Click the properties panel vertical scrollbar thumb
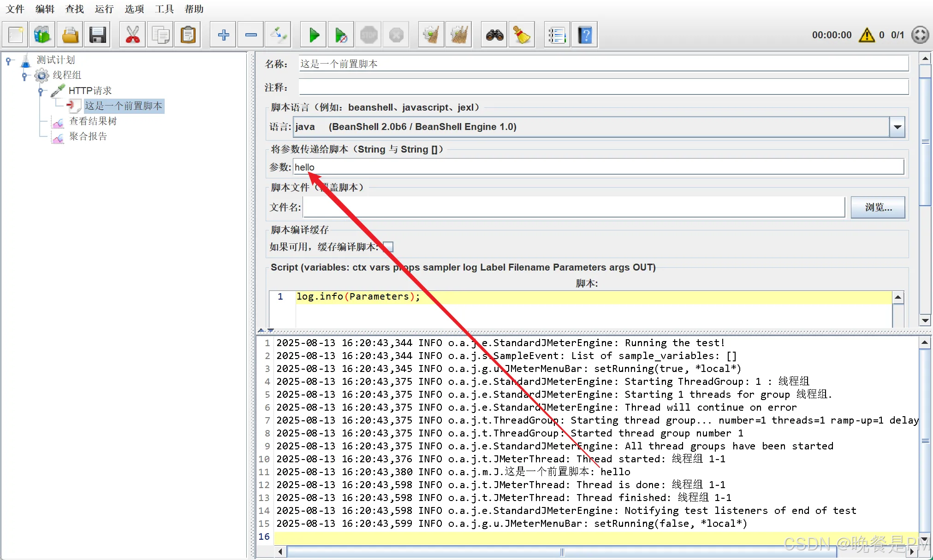This screenshot has width=933, height=560. (925, 141)
